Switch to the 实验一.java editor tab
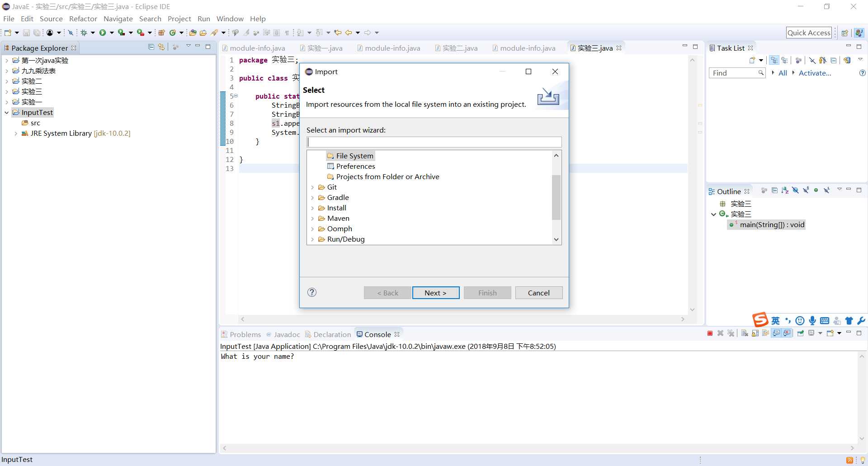Viewport: 868px width, 466px height. [x=321, y=48]
